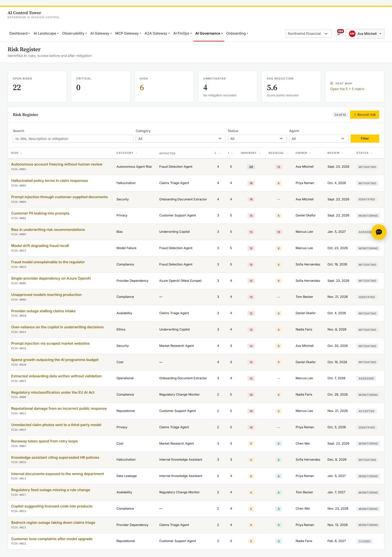Open risk Autonomous account freezing without human review
Viewport: 392px width, 557px height.
pos(57,164)
